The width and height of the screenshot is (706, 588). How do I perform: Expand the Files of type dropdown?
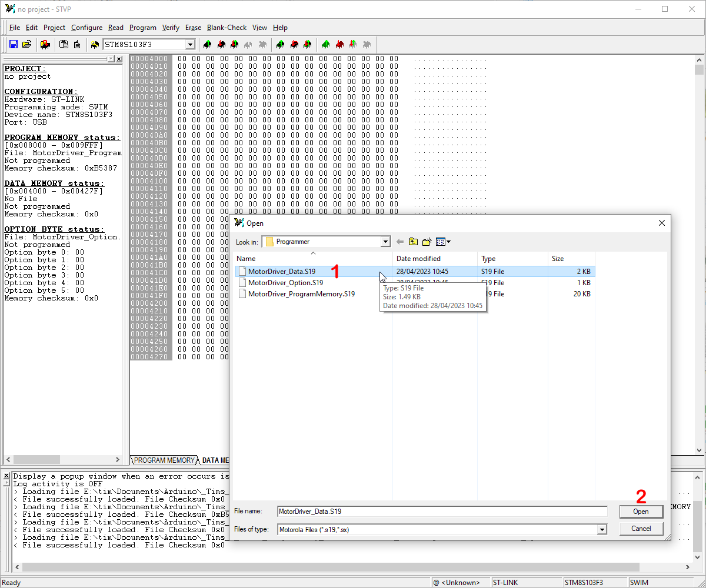602,529
